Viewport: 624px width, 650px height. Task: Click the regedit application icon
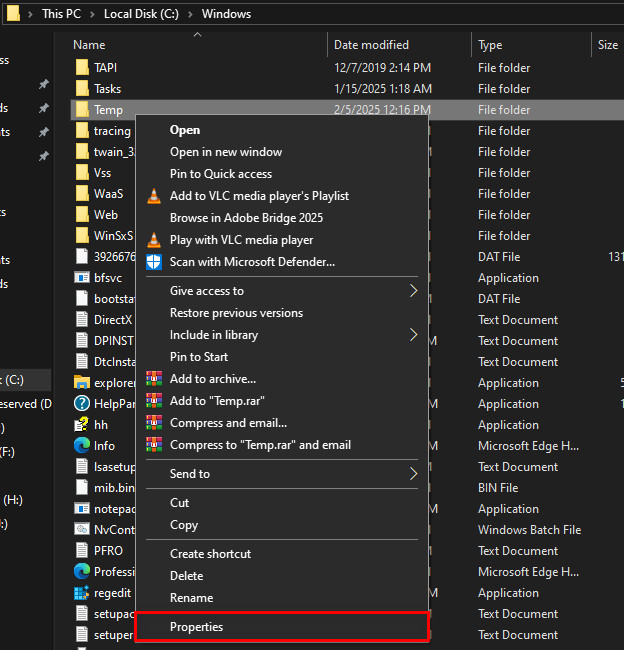click(82, 593)
